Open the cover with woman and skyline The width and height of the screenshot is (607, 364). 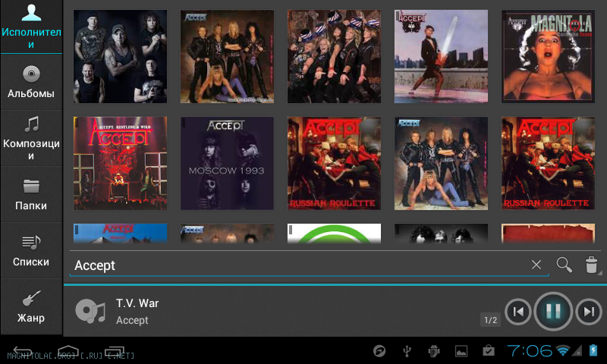441,56
